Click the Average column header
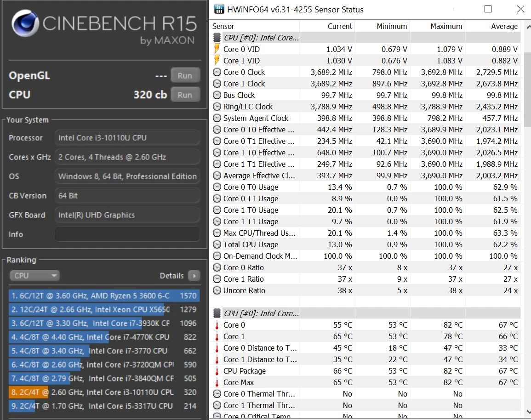 [493, 26]
